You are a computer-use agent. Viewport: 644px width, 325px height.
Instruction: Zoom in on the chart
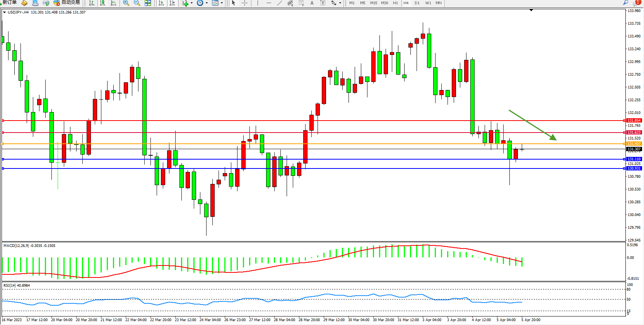pyautogui.click(x=126, y=3)
